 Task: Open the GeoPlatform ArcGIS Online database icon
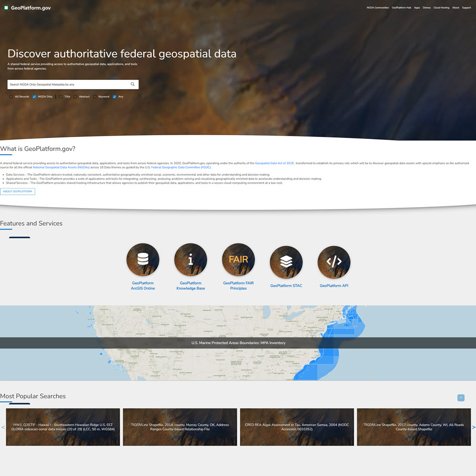[143, 259]
